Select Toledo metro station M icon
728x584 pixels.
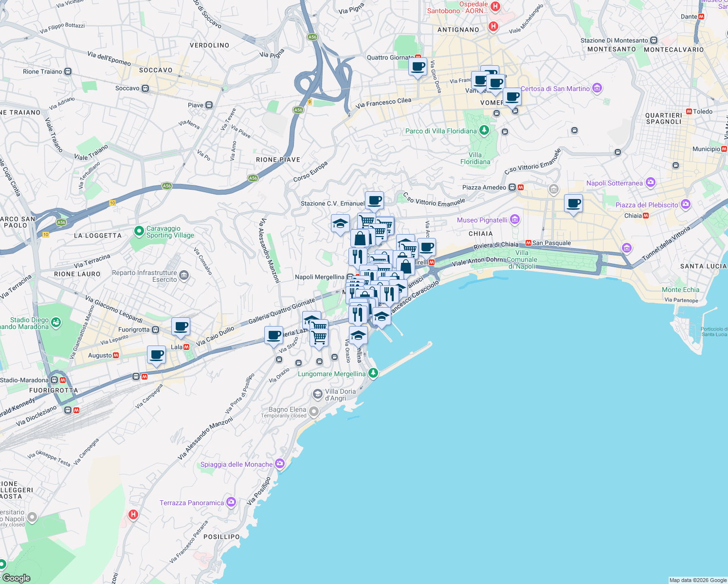click(x=689, y=111)
